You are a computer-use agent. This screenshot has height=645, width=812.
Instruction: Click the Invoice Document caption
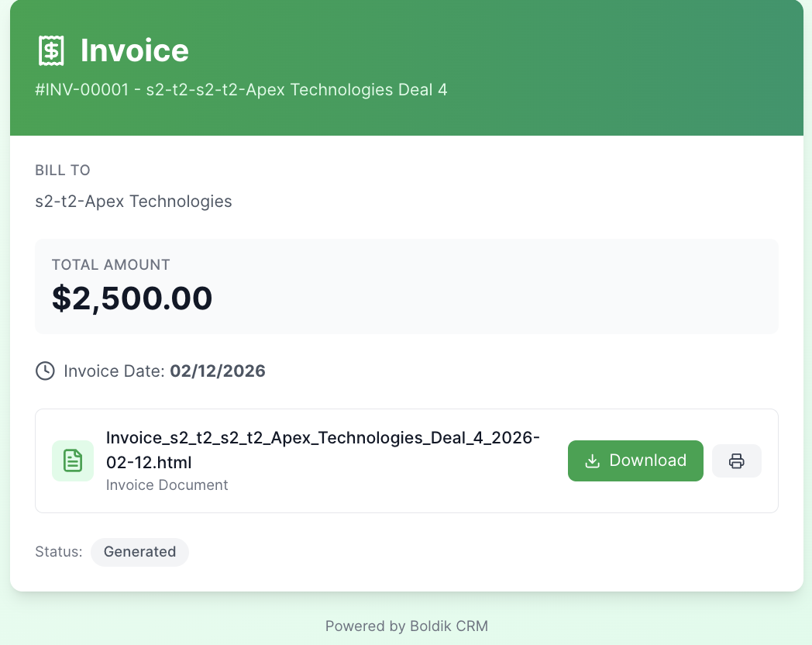pos(167,485)
